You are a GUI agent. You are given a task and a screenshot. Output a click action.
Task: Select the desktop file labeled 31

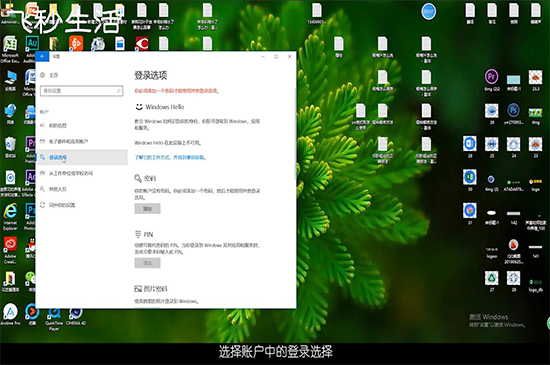(x=470, y=214)
